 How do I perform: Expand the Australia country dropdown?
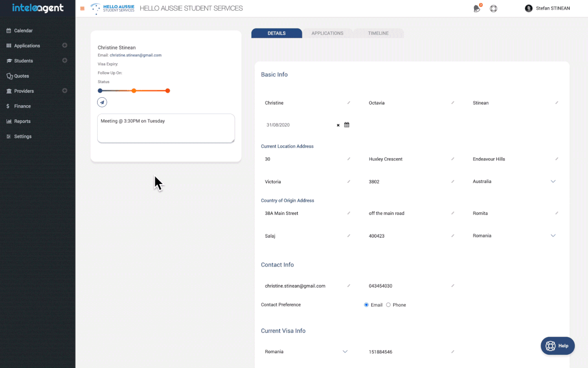click(x=553, y=181)
